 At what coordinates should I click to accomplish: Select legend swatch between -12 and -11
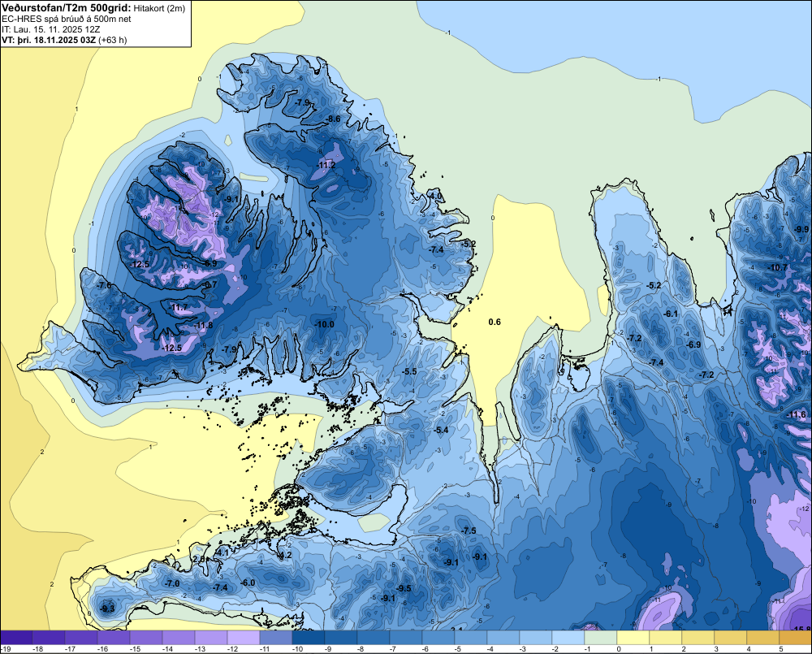click(244, 638)
